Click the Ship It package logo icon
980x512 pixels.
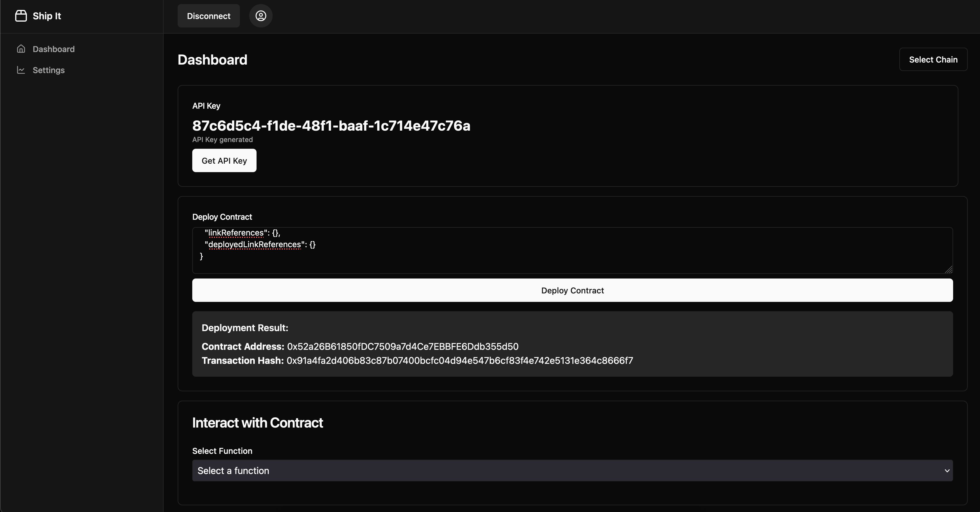[21, 16]
